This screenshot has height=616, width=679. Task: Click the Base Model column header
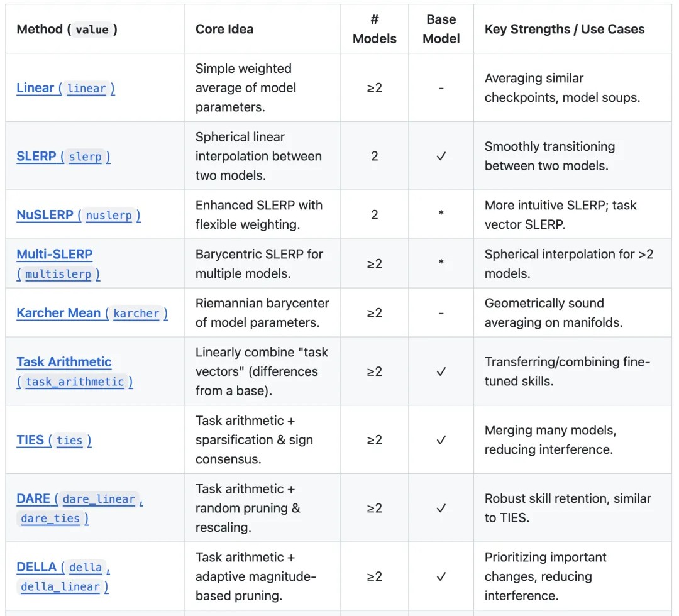(x=441, y=29)
